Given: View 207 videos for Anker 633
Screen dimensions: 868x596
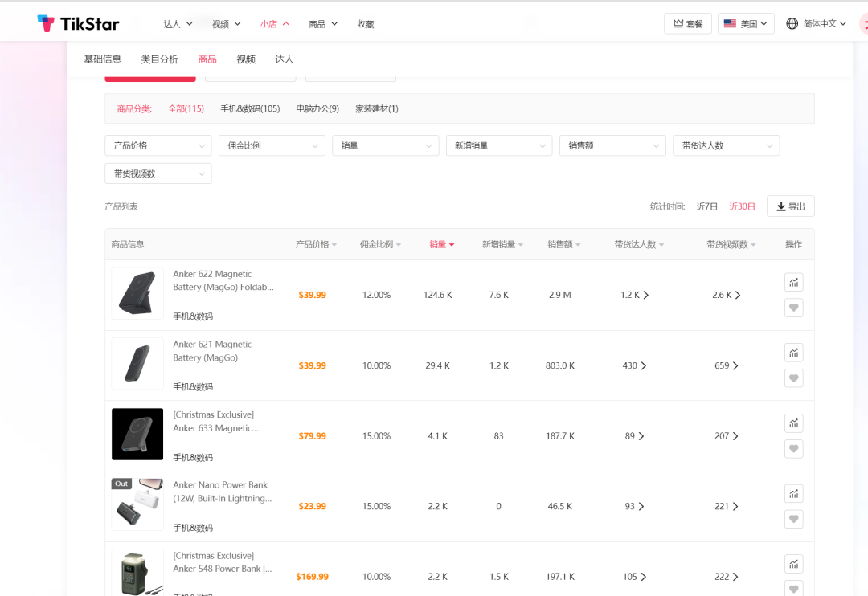Looking at the screenshot, I should point(727,436).
